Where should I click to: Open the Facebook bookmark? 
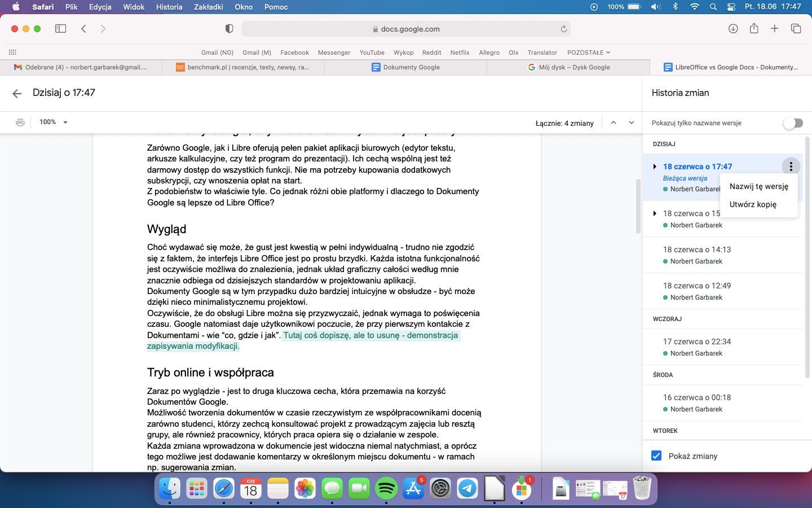click(x=294, y=52)
